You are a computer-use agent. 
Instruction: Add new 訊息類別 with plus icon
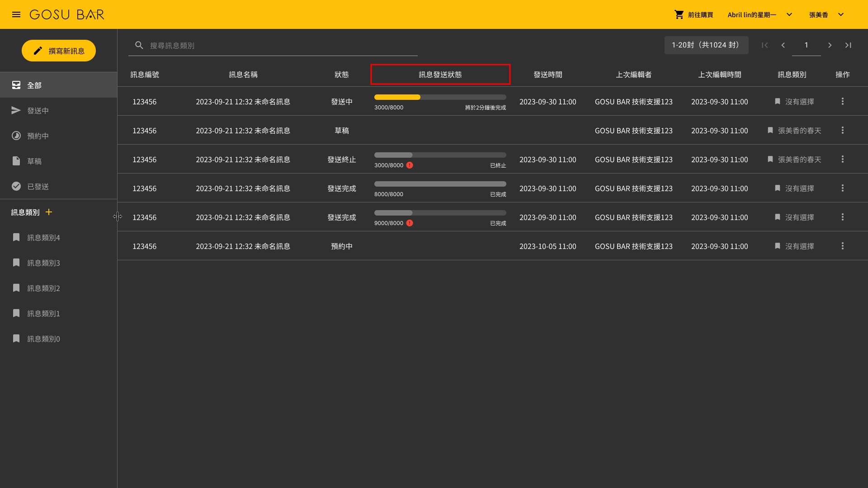click(49, 212)
